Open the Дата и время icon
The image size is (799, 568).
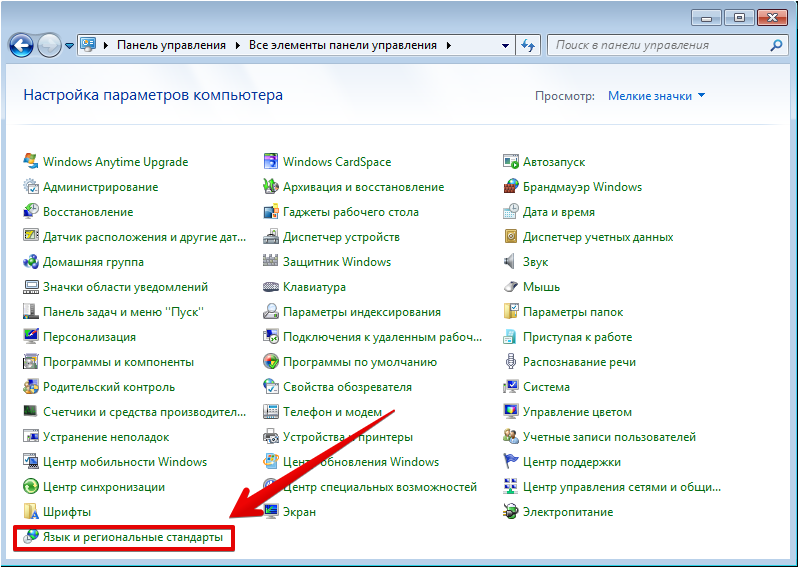pos(511,211)
